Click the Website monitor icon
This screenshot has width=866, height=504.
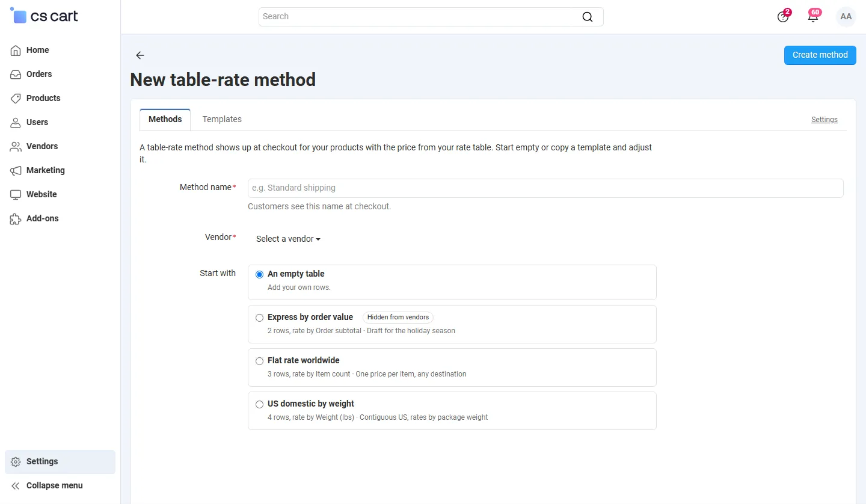tap(16, 195)
